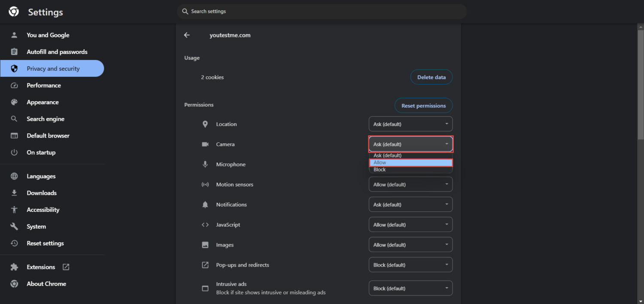Open the Location permission dropdown

click(x=410, y=124)
